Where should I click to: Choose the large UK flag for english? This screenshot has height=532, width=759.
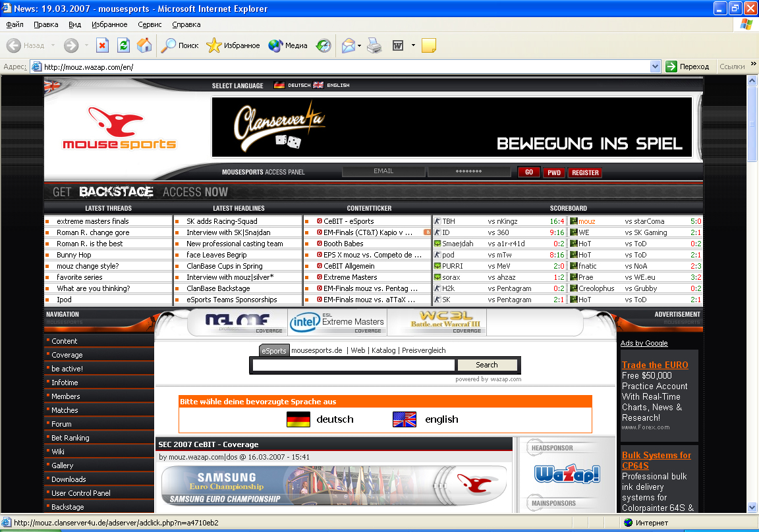pos(404,419)
